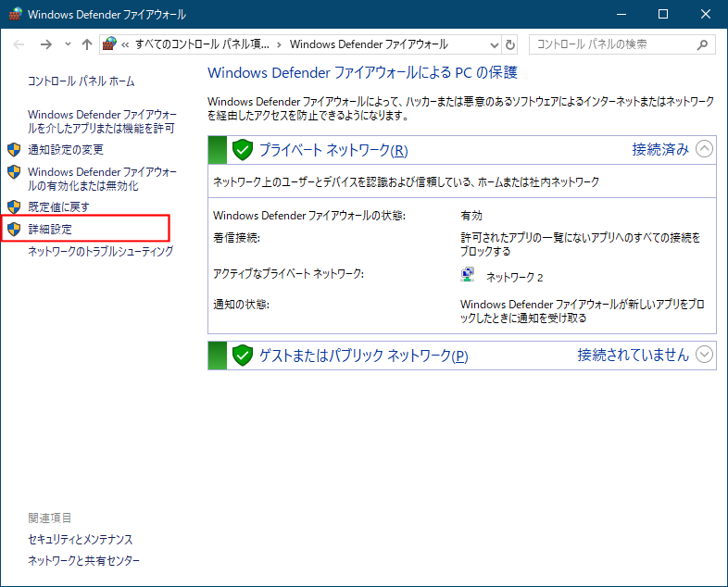
Task: Click すべてのコントロール パネル項目 breadcrumb
Action: click(203, 44)
